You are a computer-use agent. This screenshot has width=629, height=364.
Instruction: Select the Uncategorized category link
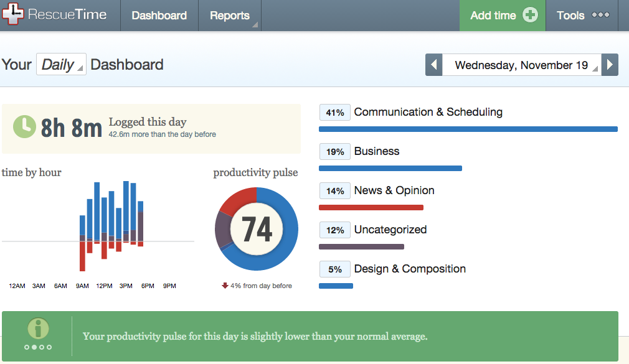[390, 230]
